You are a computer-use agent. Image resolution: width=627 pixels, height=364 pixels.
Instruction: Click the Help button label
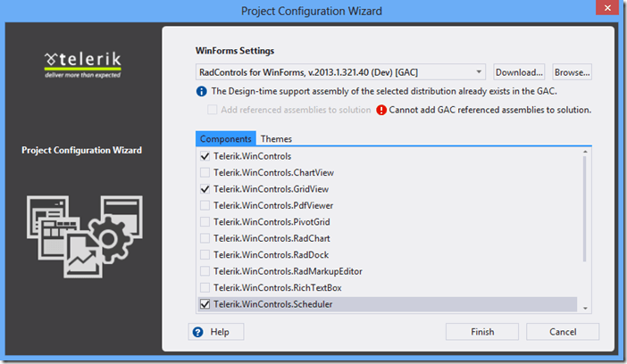point(220,332)
